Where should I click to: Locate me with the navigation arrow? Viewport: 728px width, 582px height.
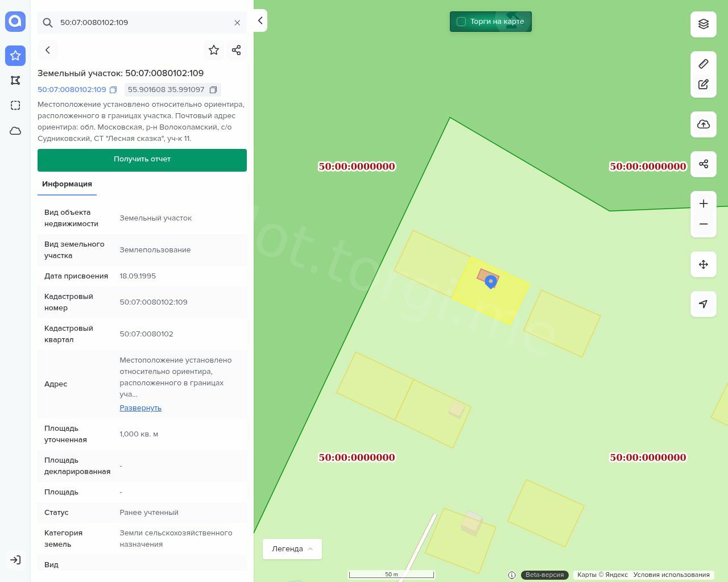click(x=703, y=304)
